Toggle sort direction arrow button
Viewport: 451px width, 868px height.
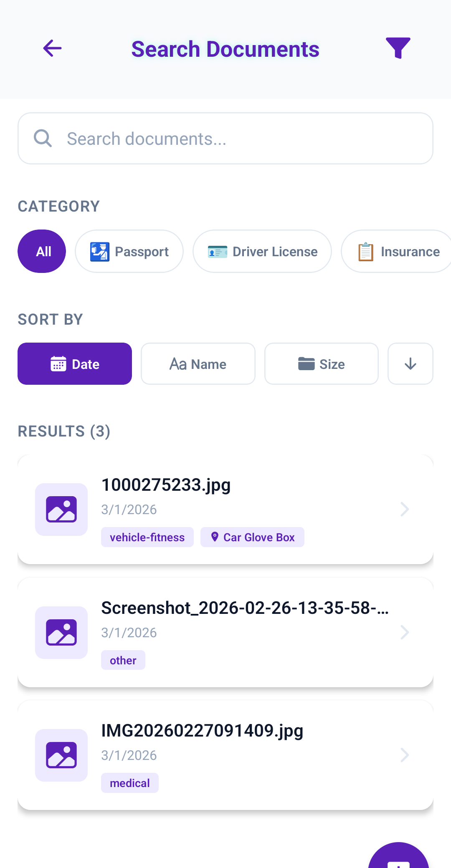[x=410, y=364]
